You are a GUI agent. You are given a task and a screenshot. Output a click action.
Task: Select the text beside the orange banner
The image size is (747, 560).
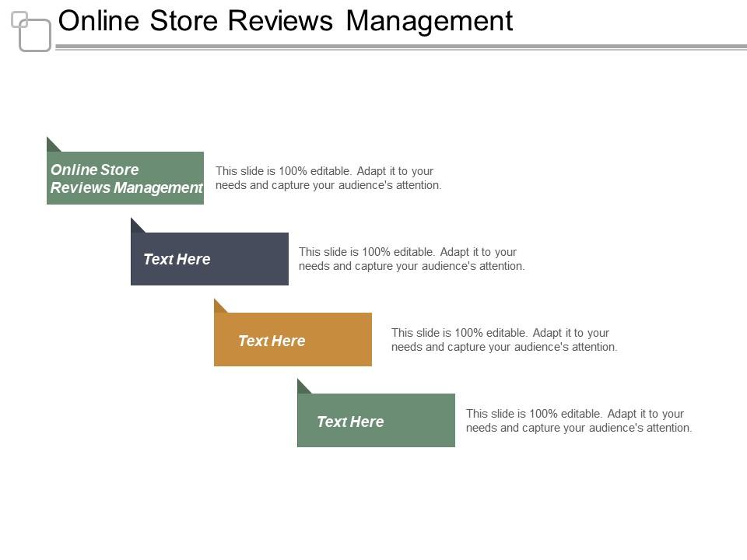click(x=503, y=339)
